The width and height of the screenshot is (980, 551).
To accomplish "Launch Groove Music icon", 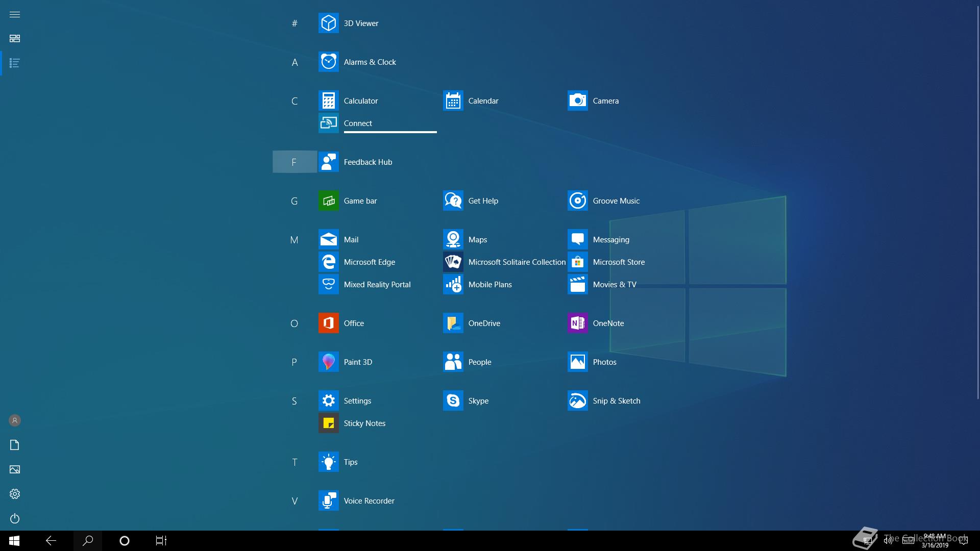I will click(x=577, y=201).
